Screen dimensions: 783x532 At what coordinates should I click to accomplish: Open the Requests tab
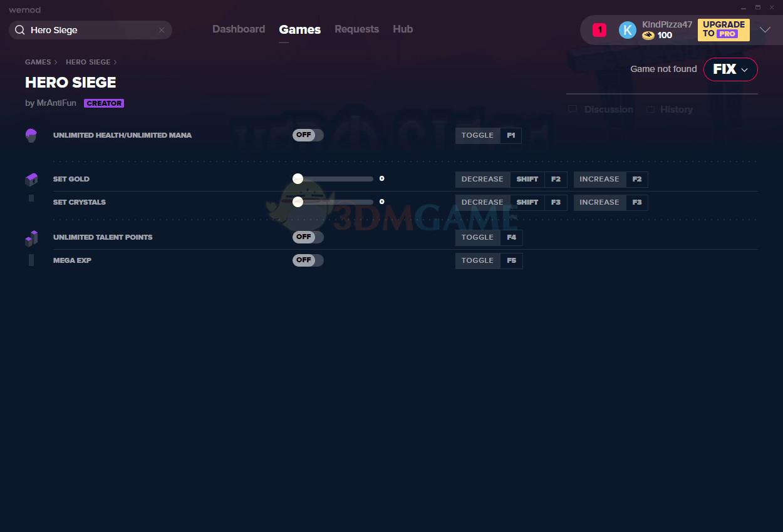coord(356,29)
